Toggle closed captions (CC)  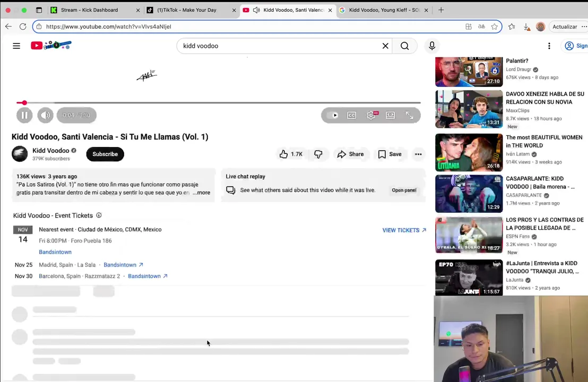[x=351, y=115]
